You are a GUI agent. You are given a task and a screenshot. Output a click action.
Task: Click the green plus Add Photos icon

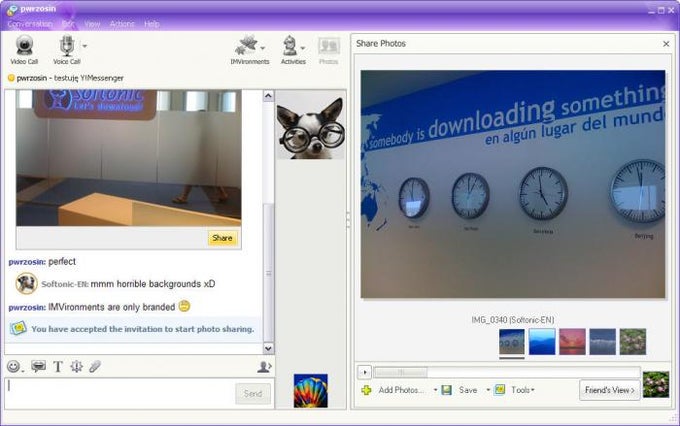(366, 390)
